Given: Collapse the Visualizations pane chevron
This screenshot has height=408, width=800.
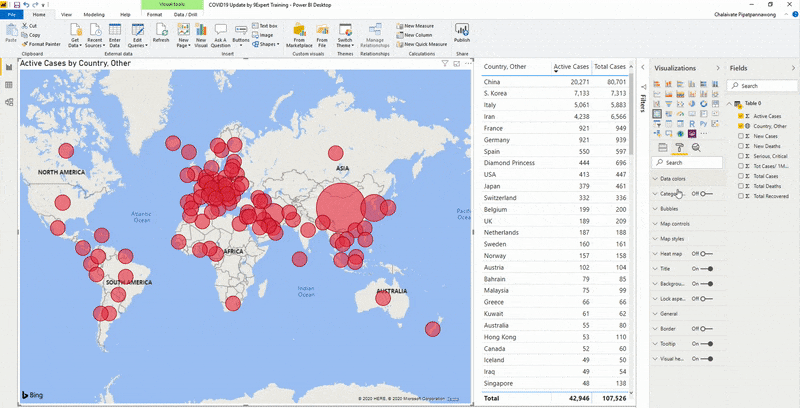Looking at the screenshot, I should pyautogui.click(x=718, y=68).
